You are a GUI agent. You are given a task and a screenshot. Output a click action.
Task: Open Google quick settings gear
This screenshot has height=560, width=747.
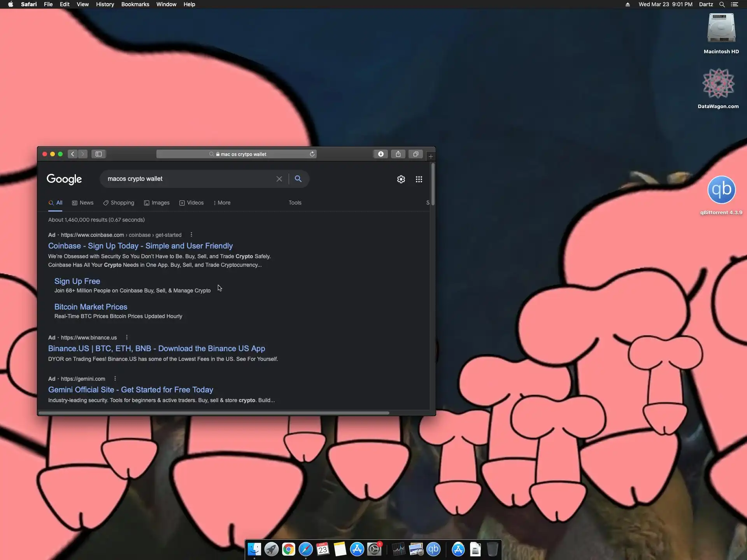pos(401,179)
